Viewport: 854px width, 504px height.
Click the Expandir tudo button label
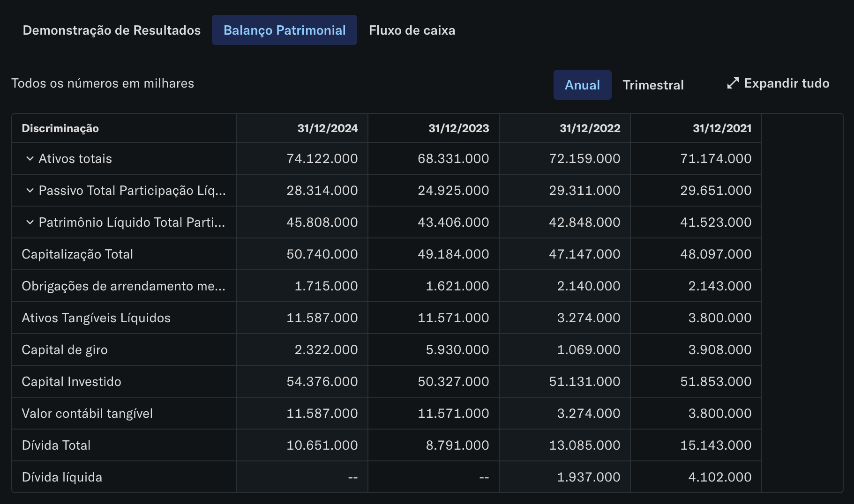(787, 83)
